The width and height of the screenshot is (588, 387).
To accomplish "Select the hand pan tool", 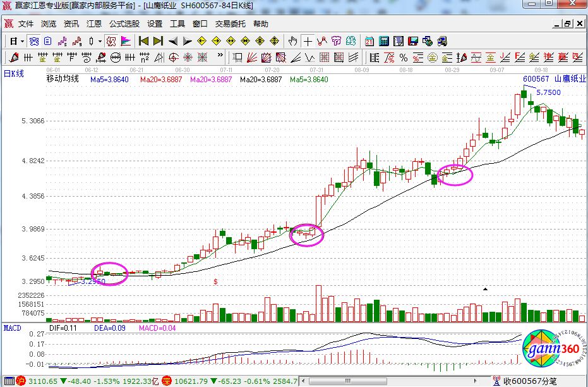I will (x=292, y=41).
